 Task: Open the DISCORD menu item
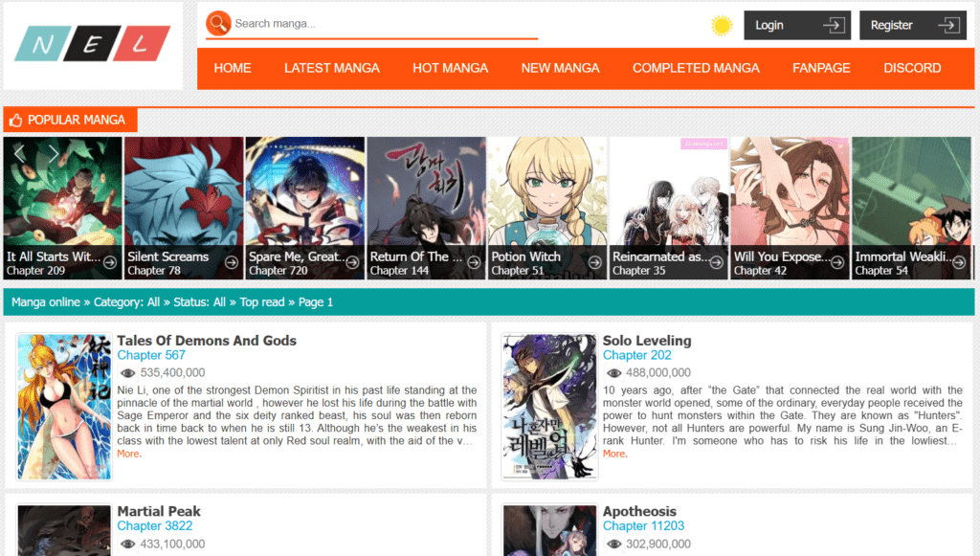pyautogui.click(x=912, y=68)
